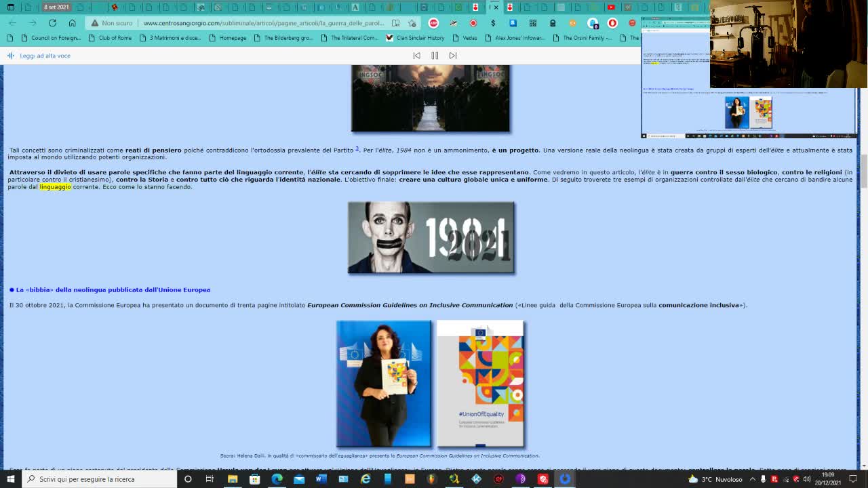Open footnote 3 superscript link

click(x=357, y=148)
